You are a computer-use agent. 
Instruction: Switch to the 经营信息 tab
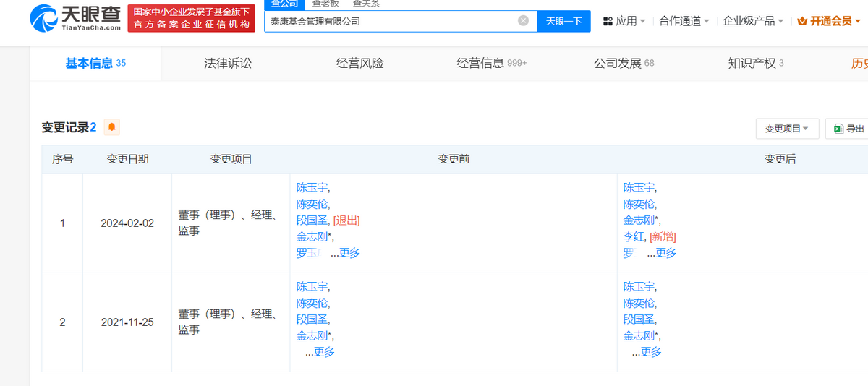pyautogui.click(x=492, y=64)
